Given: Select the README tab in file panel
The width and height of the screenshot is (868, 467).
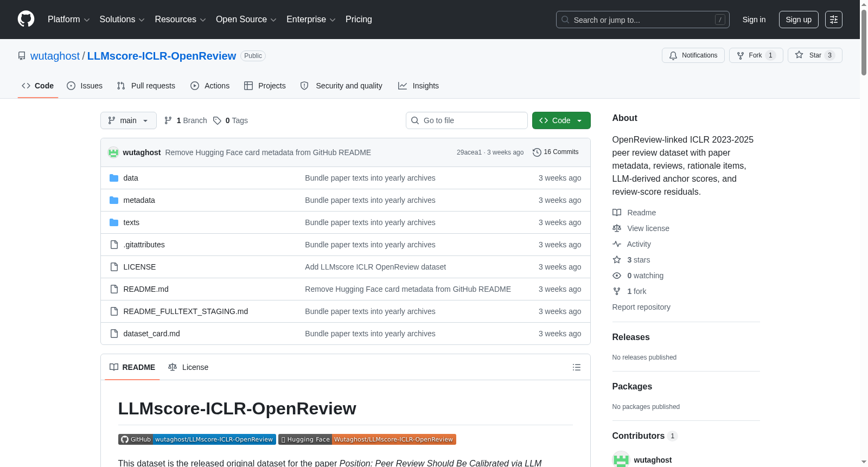Looking at the screenshot, I should coord(132,367).
